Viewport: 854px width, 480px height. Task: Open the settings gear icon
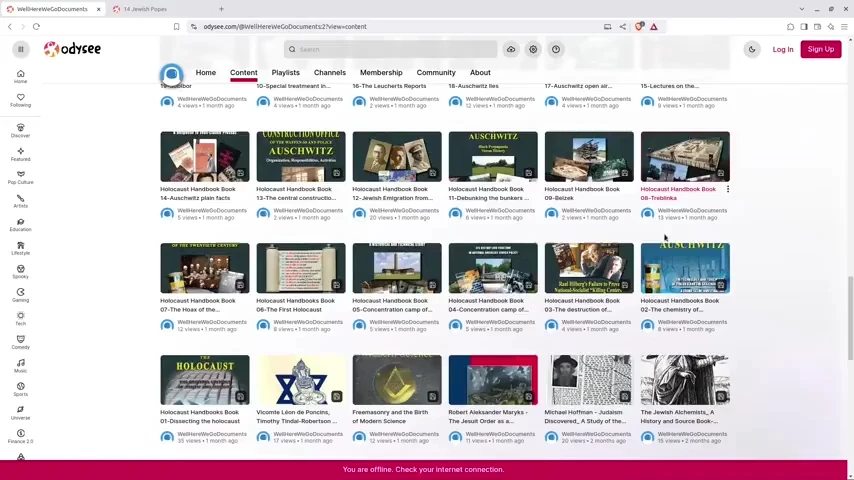533,50
